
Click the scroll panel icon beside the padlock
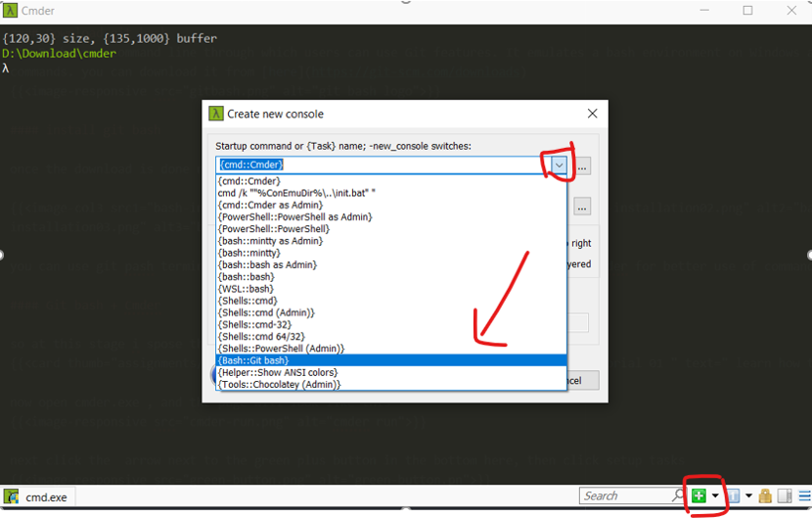tap(785, 495)
